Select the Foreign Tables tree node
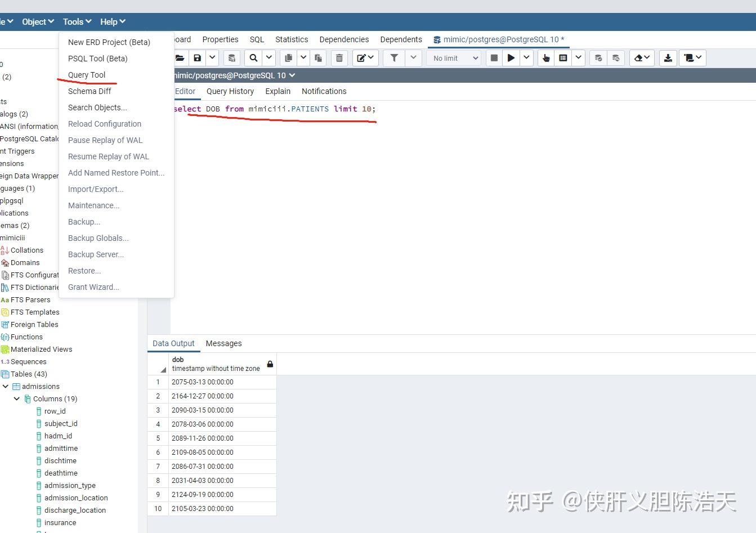 [x=34, y=324]
